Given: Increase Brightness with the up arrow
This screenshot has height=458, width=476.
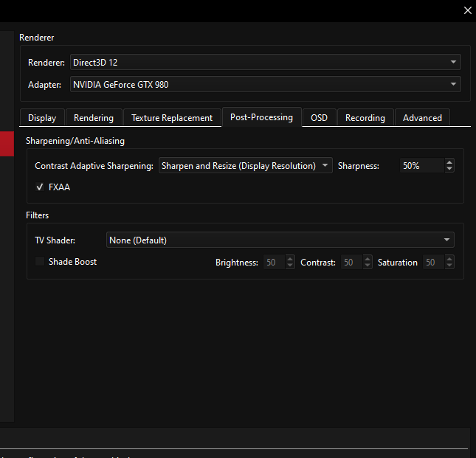Looking at the screenshot, I should coord(290,259).
